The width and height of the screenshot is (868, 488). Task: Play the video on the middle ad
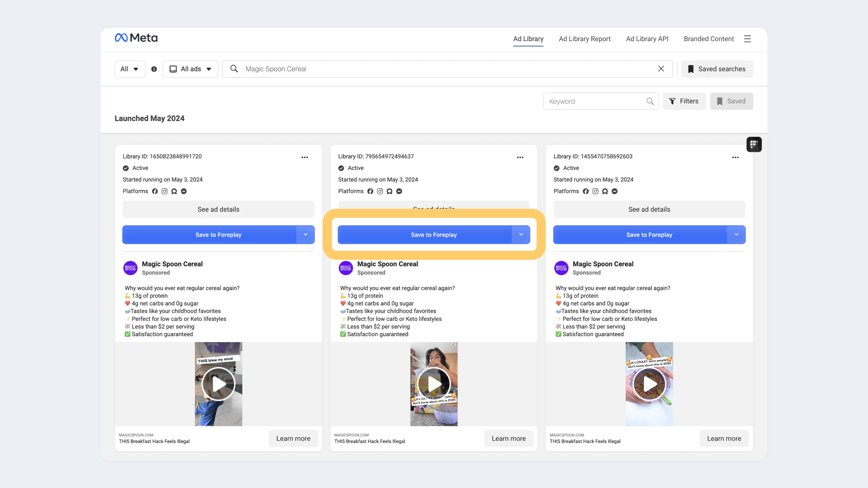(x=434, y=384)
